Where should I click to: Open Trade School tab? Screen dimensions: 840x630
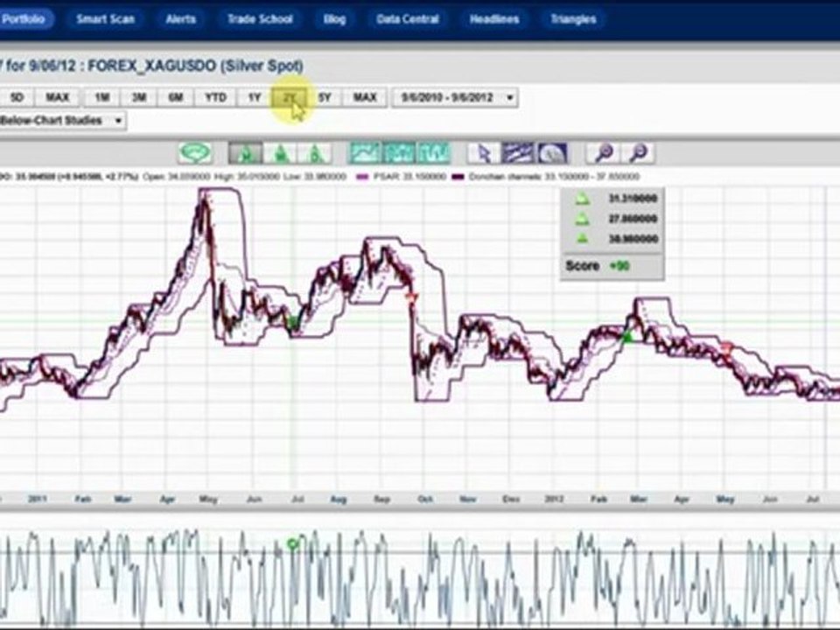[260, 19]
